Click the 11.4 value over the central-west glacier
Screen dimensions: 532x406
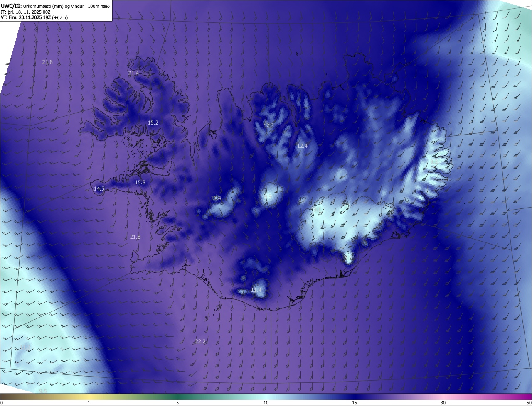point(216,198)
